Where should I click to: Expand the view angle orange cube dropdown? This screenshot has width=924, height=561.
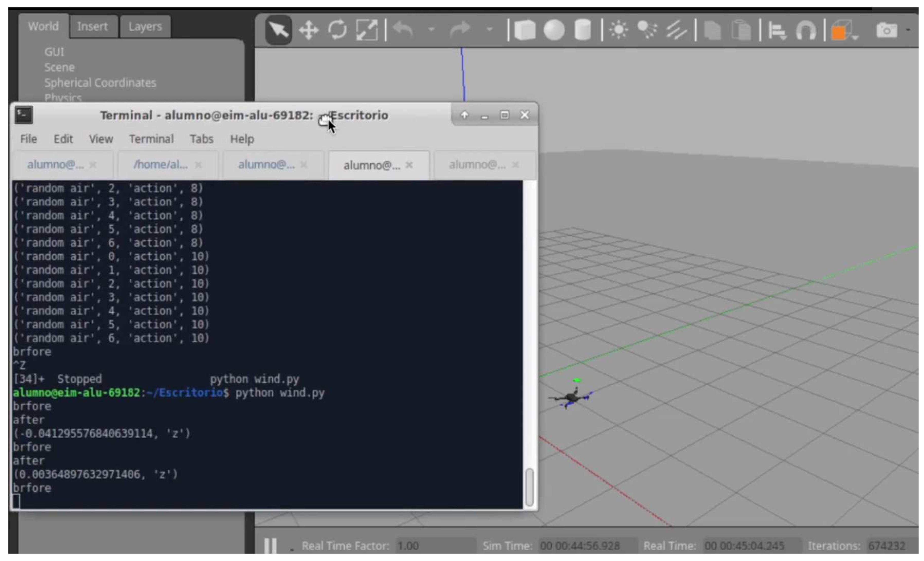pyautogui.click(x=855, y=38)
